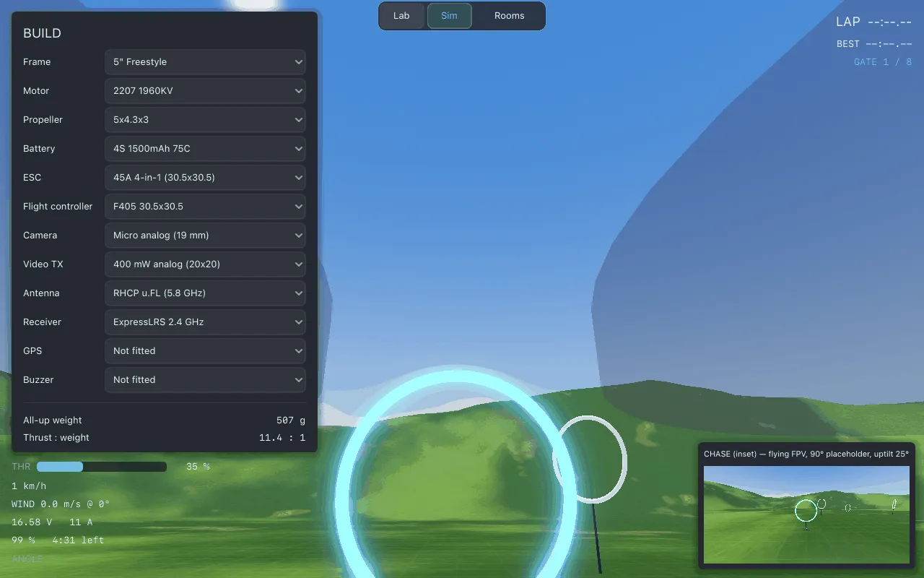Click the 1 km/h speed readout

click(x=29, y=486)
